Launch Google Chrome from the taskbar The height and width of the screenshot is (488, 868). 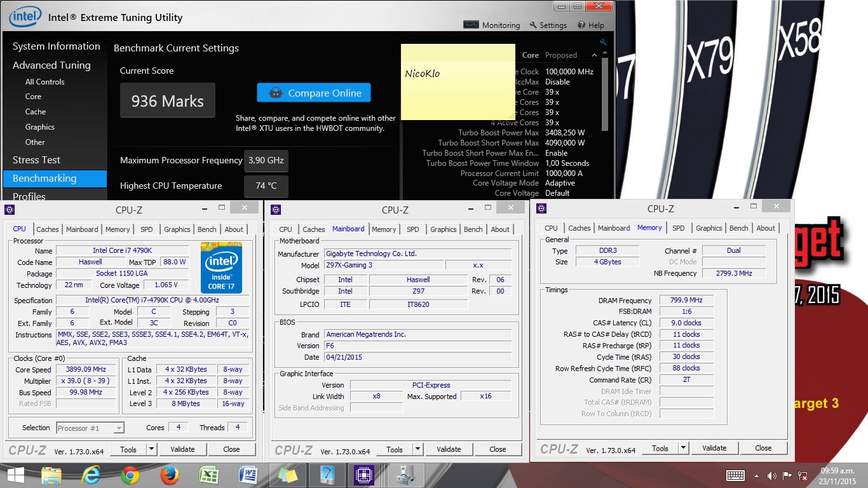[130, 475]
